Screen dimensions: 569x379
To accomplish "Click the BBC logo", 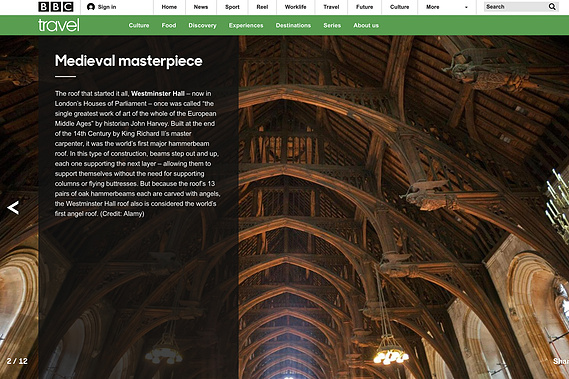I will tap(56, 7).
